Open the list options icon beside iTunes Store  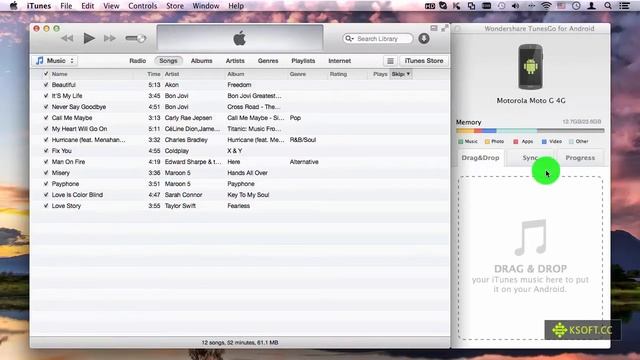(390, 61)
